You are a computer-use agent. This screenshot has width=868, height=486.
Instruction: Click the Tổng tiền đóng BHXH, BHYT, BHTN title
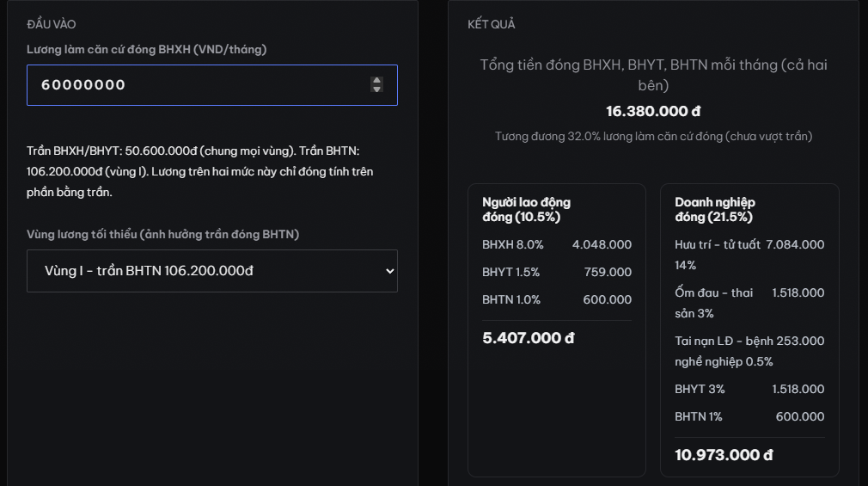pyautogui.click(x=653, y=75)
